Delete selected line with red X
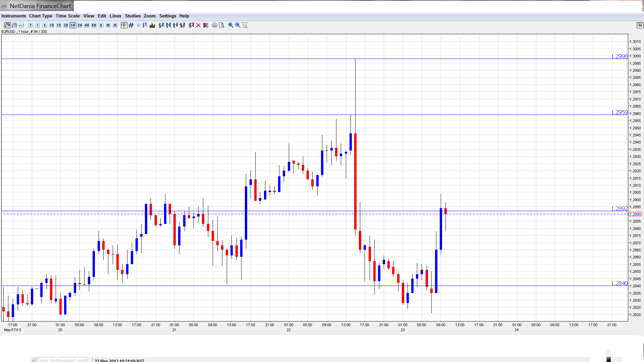Viewport: 644px width, 362px height. pyautogui.click(x=199, y=25)
